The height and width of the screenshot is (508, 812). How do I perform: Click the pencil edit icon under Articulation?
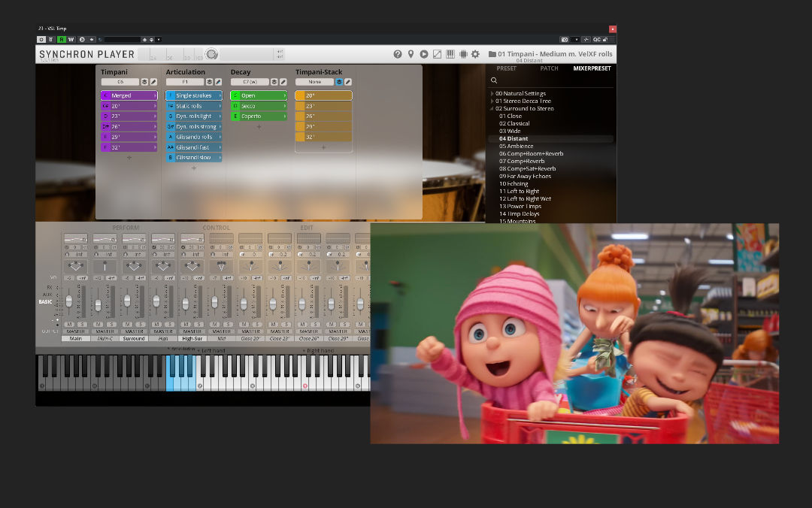[x=218, y=82]
